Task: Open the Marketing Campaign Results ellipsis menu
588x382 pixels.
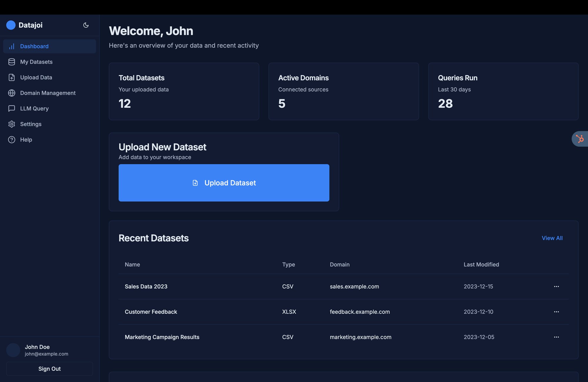Action: [x=556, y=337]
